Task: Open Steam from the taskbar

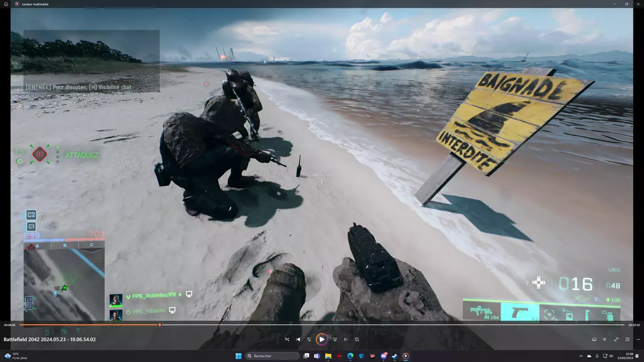Action: [x=394, y=356]
